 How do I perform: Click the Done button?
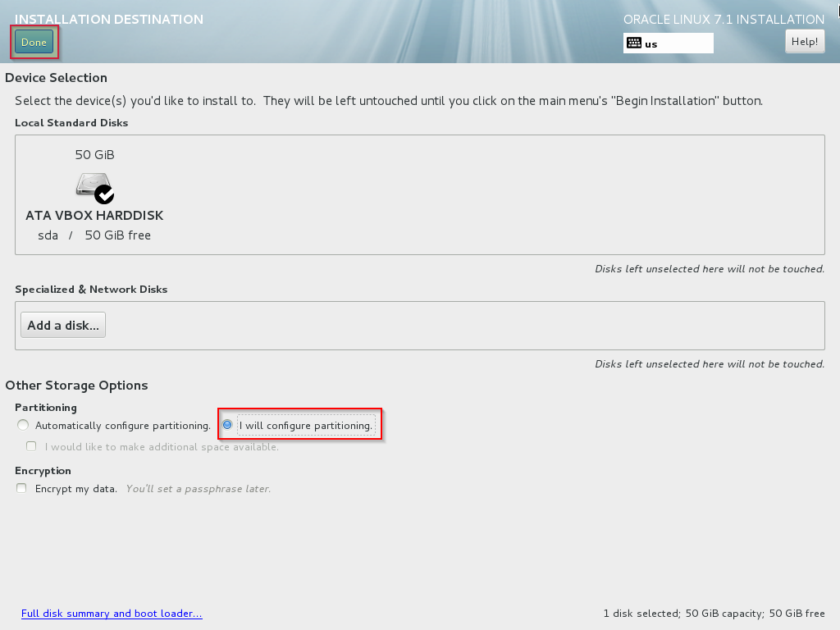click(x=34, y=43)
